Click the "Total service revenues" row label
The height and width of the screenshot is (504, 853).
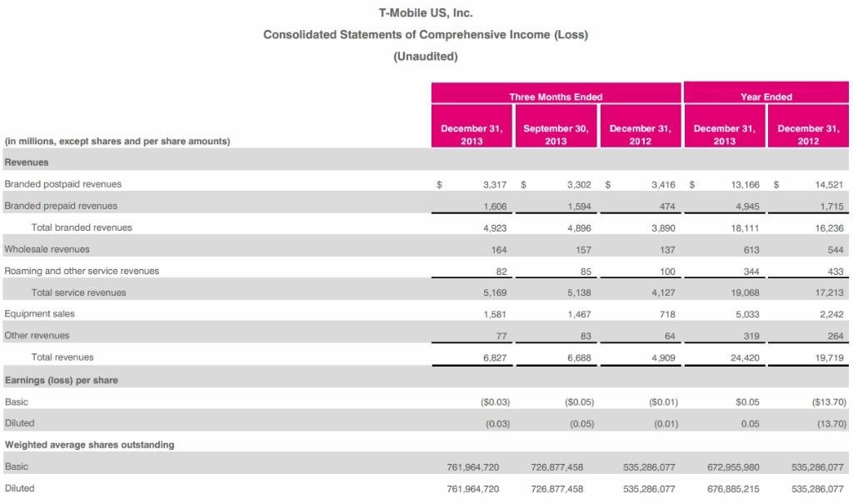click(78, 292)
